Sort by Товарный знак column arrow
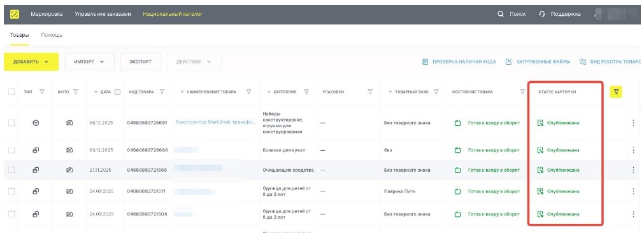644x234 pixels. coord(390,92)
